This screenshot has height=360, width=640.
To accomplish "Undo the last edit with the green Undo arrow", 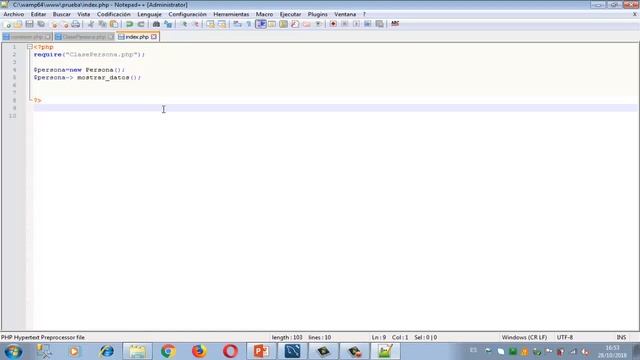I will 129,24.
